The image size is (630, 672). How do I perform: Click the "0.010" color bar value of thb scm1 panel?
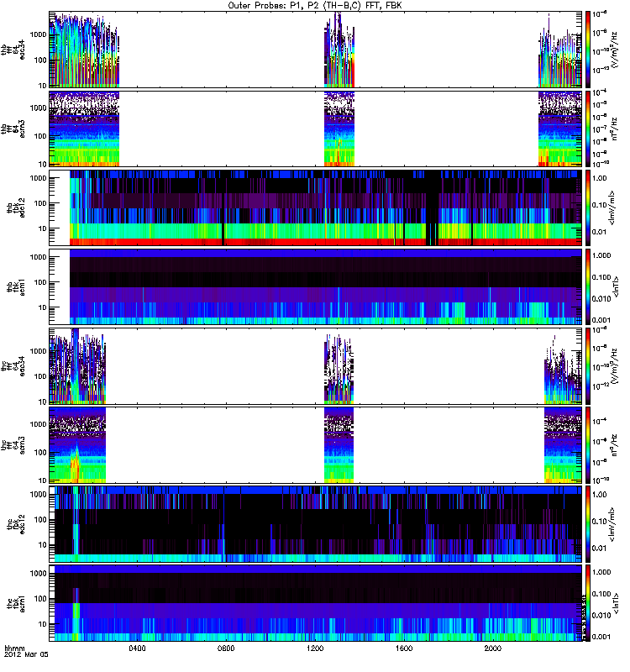click(x=601, y=299)
